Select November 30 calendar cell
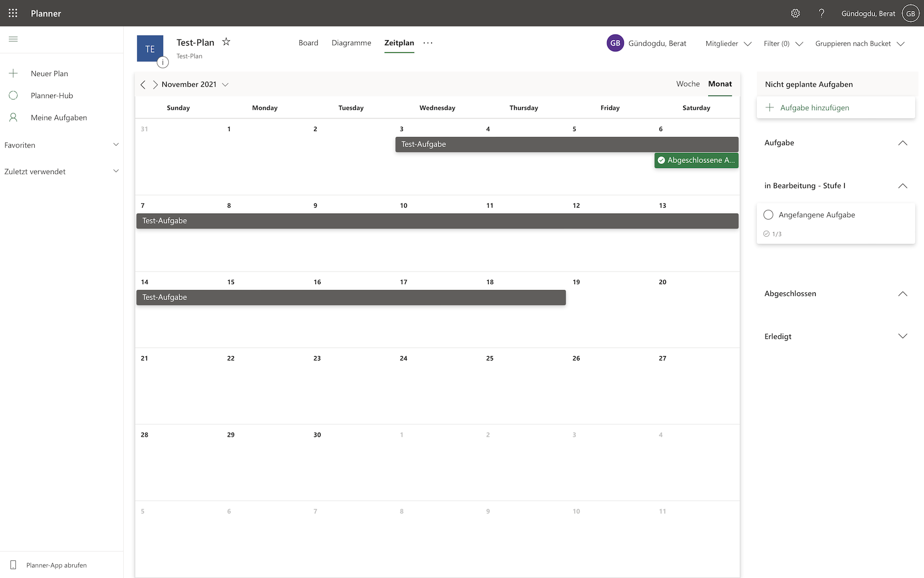 [x=351, y=462]
